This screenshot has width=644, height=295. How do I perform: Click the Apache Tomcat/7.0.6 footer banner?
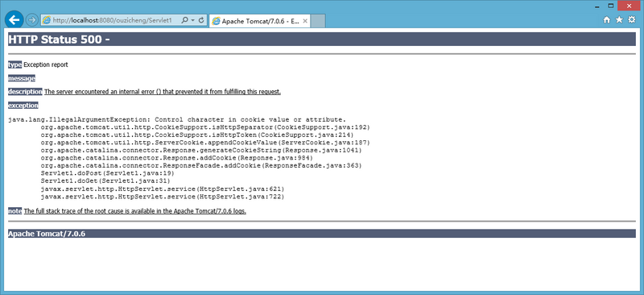pos(321,234)
